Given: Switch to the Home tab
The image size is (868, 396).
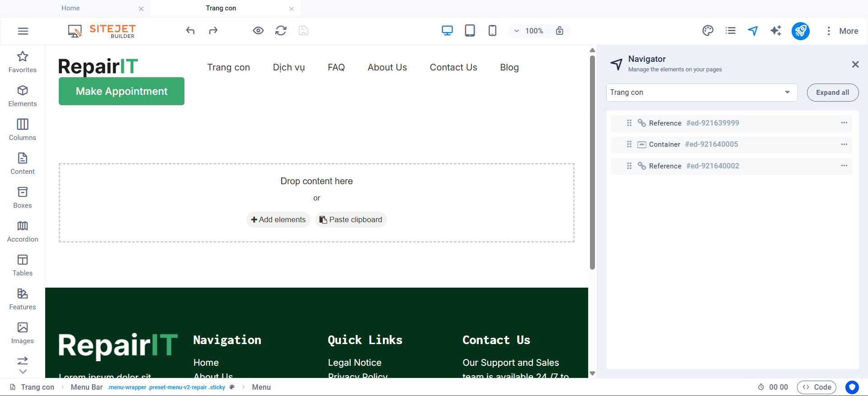Looking at the screenshot, I should click(71, 8).
